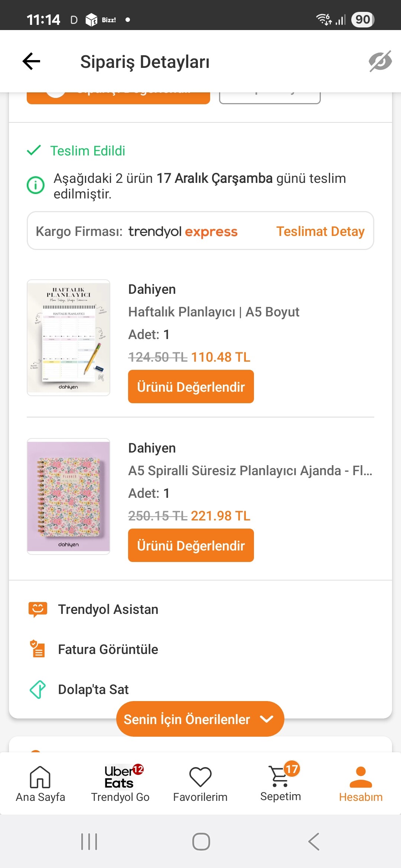Screen dimensions: 401x868
Task: Rate the A5 Spiralli Planlayıcı Ajanda
Action: tap(191, 546)
